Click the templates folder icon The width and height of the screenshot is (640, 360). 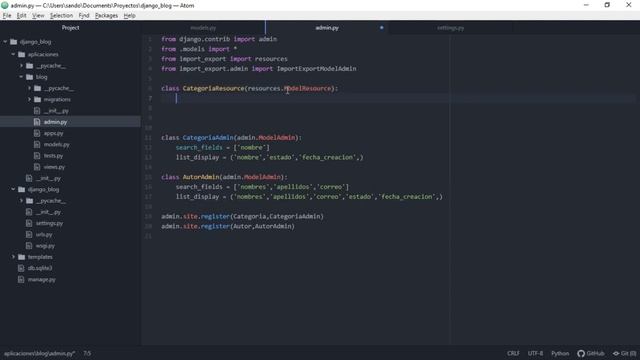22,257
